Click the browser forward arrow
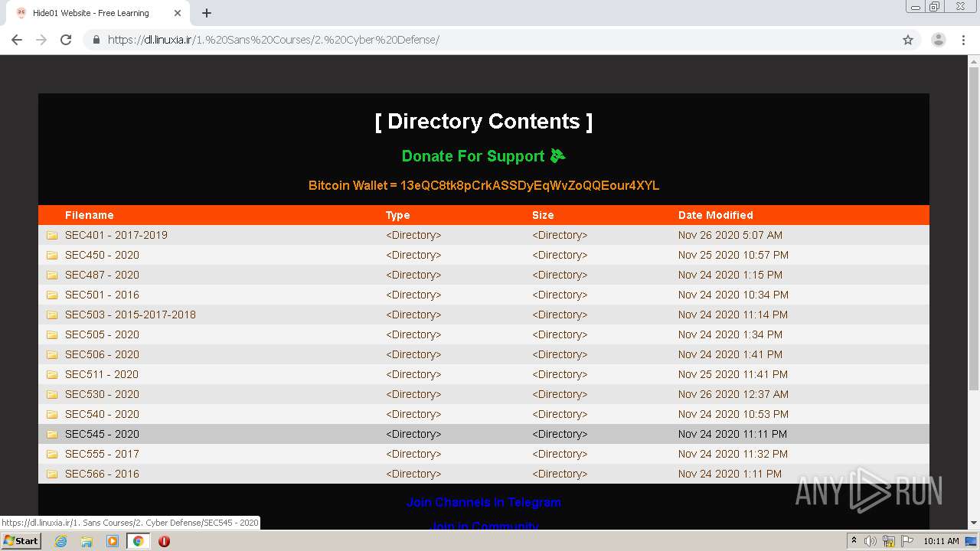 pos(41,40)
